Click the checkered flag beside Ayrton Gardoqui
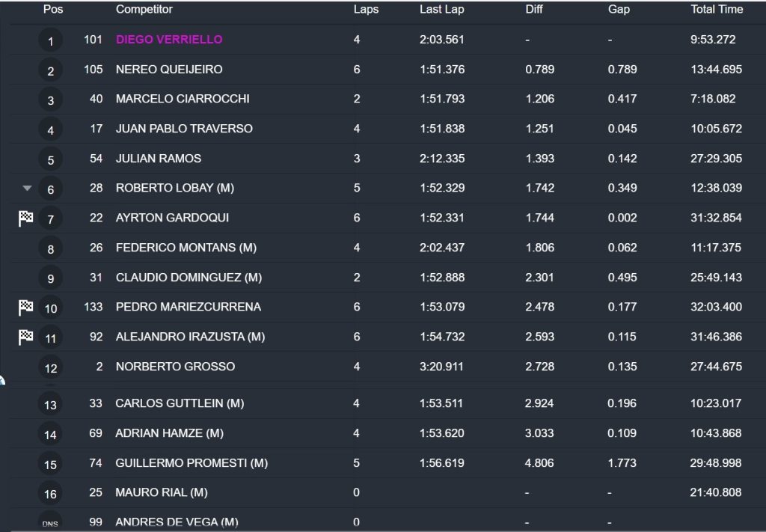 26,218
